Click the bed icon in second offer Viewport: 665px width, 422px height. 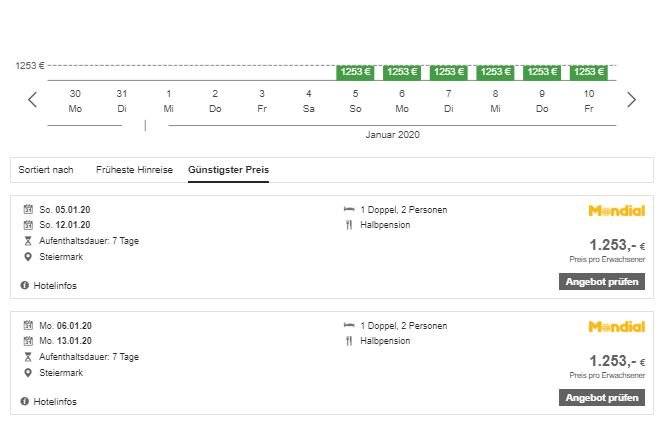(x=349, y=325)
